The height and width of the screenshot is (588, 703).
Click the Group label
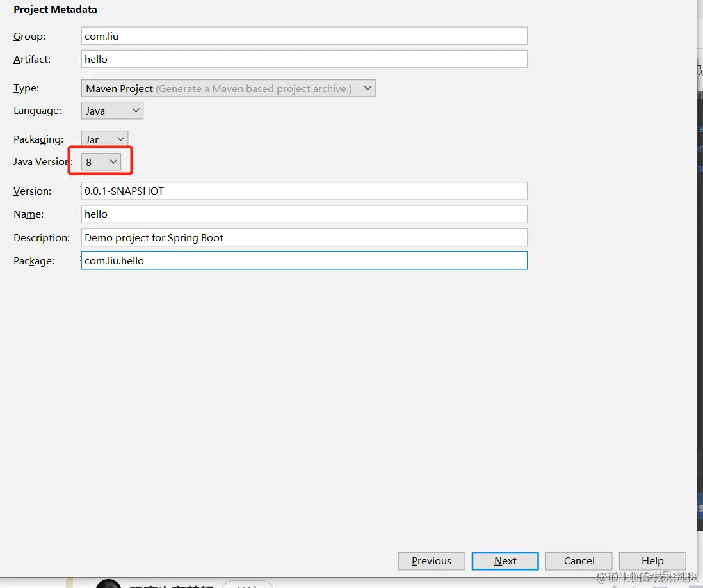click(29, 36)
